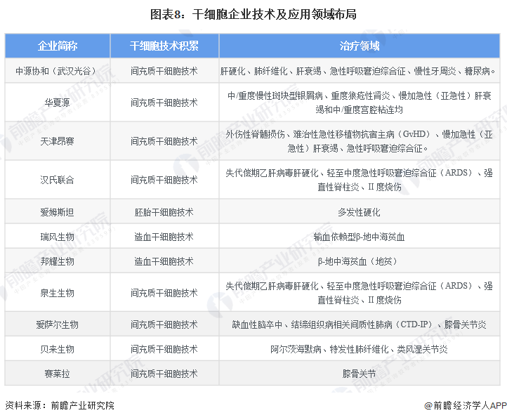This screenshot has height=420, width=507.
Task: Select 间充质干细胞技术 in 赛莱拉 row
Action: tap(164, 374)
